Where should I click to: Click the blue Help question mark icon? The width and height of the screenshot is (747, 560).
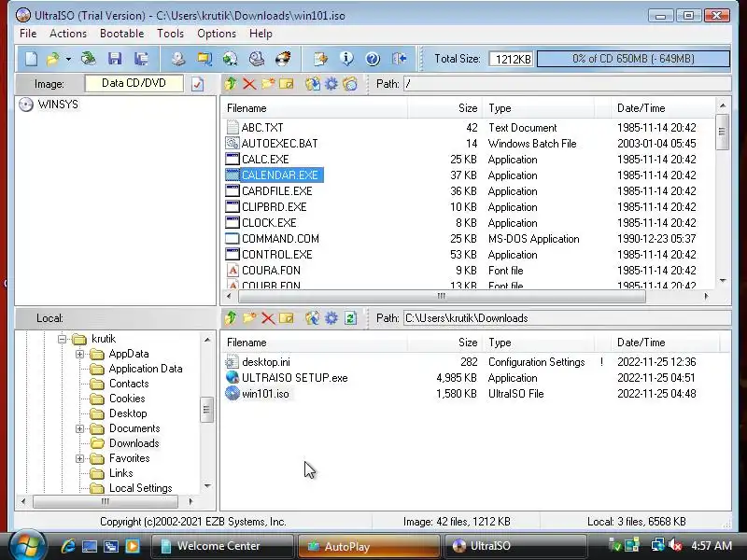pyautogui.click(x=373, y=59)
